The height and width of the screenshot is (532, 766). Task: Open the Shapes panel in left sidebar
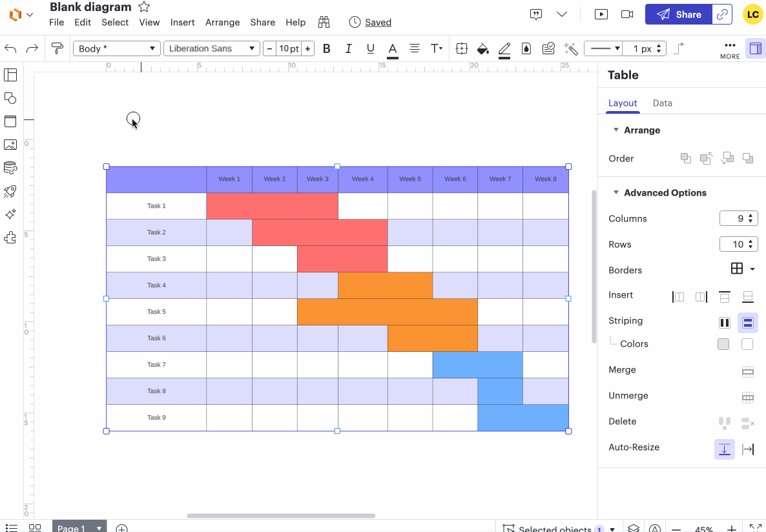click(10, 98)
